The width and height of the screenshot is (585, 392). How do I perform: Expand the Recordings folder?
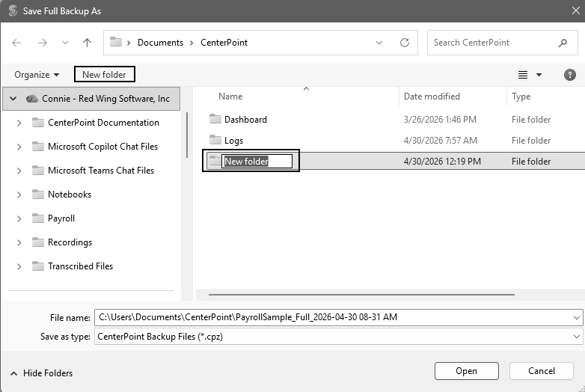pos(19,242)
